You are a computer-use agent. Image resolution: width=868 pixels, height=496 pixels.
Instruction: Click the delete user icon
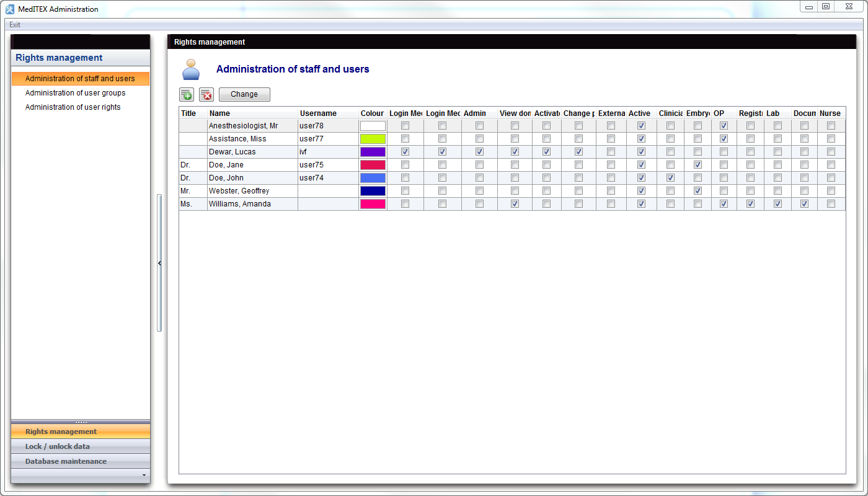[206, 94]
